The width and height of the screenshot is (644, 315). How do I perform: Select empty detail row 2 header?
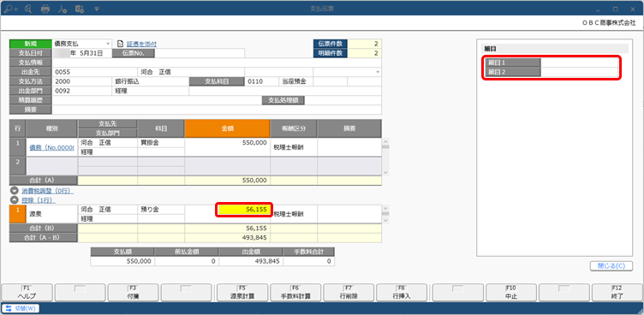point(17,165)
